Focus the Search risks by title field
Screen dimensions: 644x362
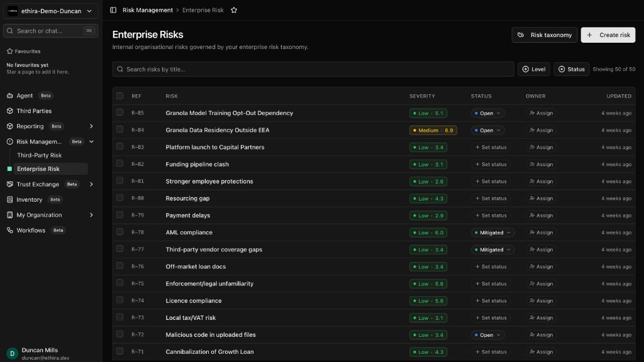313,69
